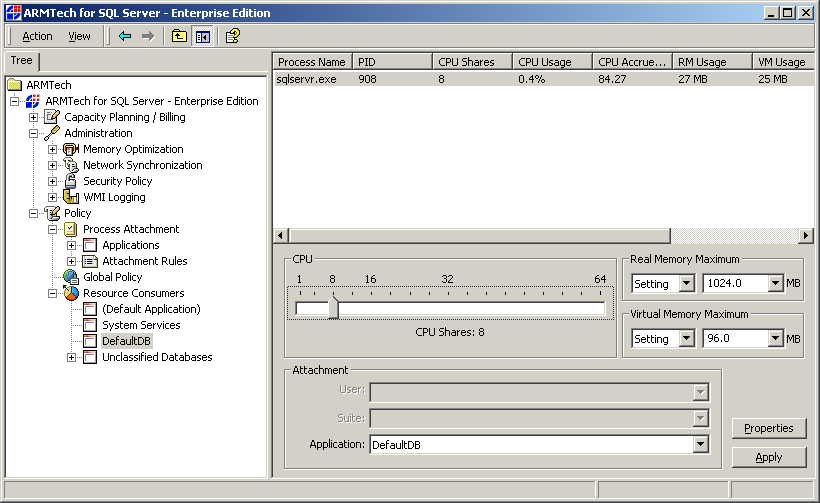Open the View menu
820x503 pixels.
coord(79,36)
